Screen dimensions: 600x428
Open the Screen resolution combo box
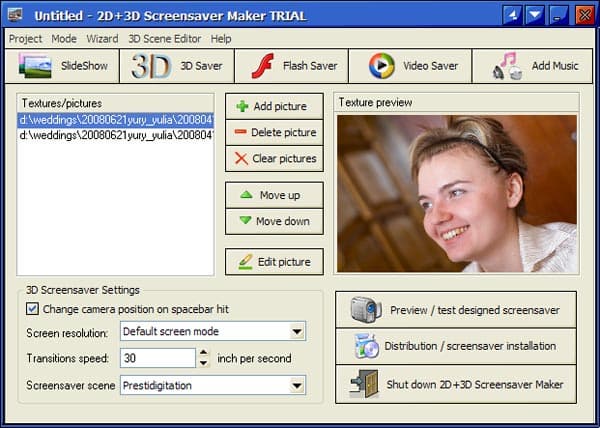213,331
